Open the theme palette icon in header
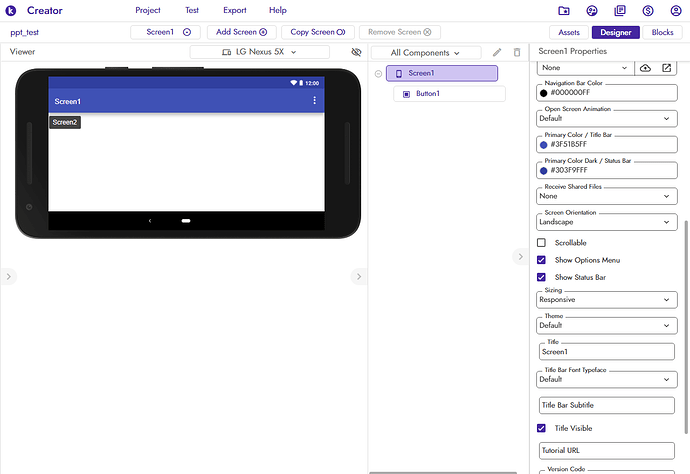The width and height of the screenshot is (690, 474). (x=592, y=11)
